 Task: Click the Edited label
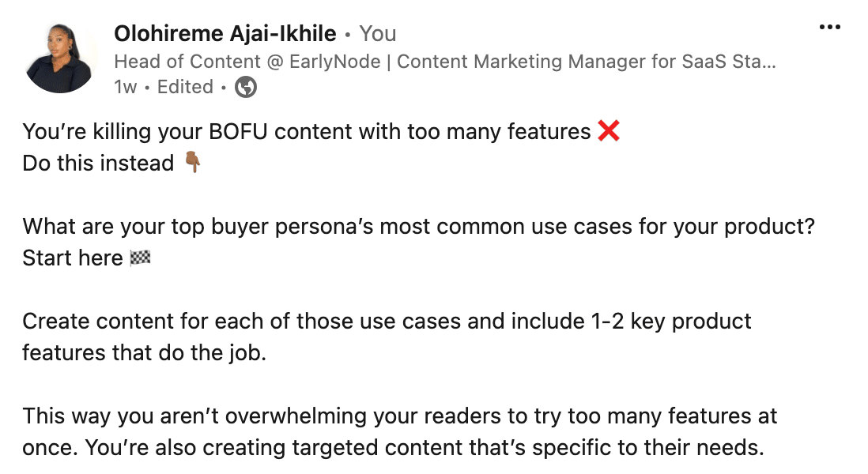click(x=185, y=87)
